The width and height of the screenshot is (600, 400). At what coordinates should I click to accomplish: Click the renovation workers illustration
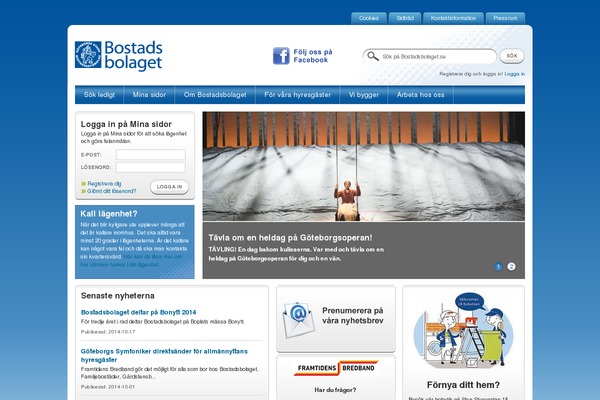pyautogui.click(x=463, y=332)
